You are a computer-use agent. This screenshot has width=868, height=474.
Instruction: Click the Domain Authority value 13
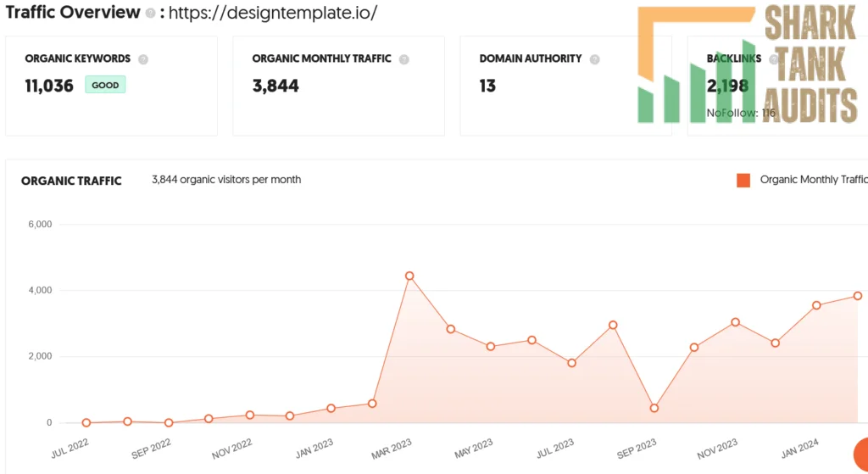(x=487, y=86)
